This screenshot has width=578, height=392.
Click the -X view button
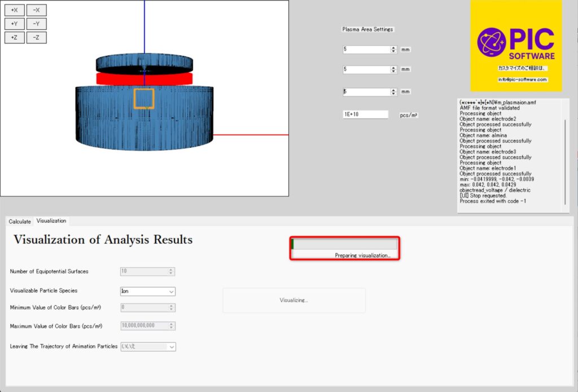point(36,10)
